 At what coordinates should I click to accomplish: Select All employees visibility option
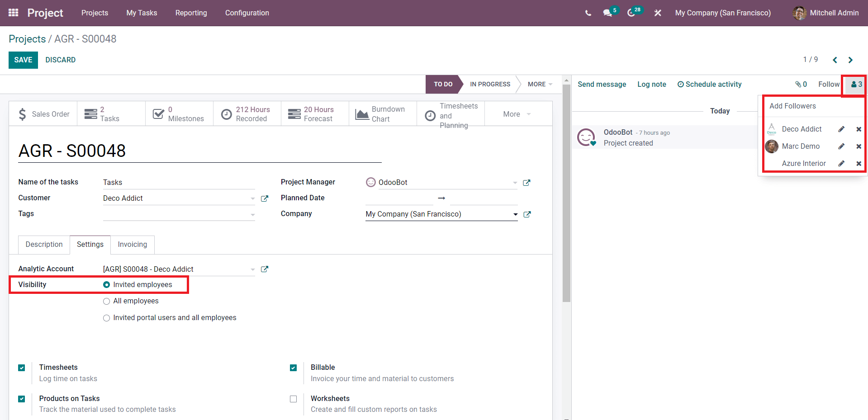pyautogui.click(x=107, y=302)
